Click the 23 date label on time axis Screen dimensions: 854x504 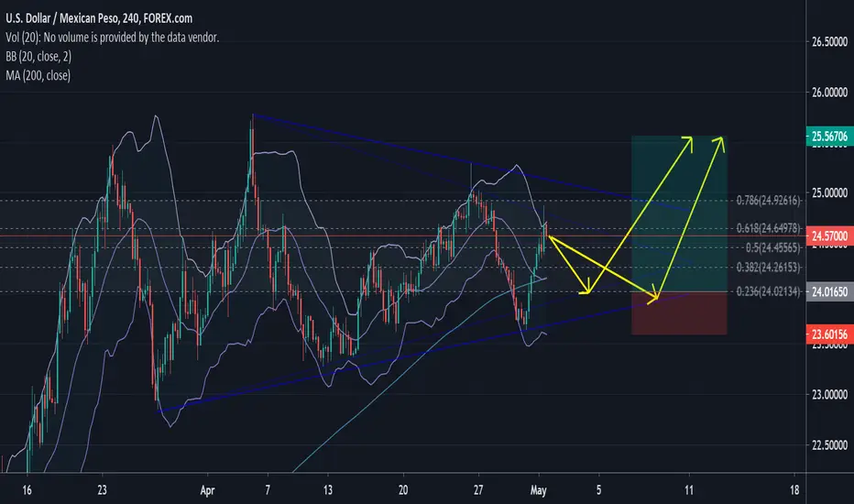(x=102, y=490)
